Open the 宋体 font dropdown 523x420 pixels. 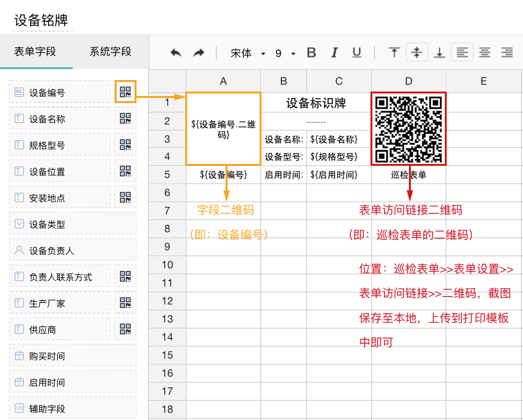pyautogui.click(x=248, y=53)
